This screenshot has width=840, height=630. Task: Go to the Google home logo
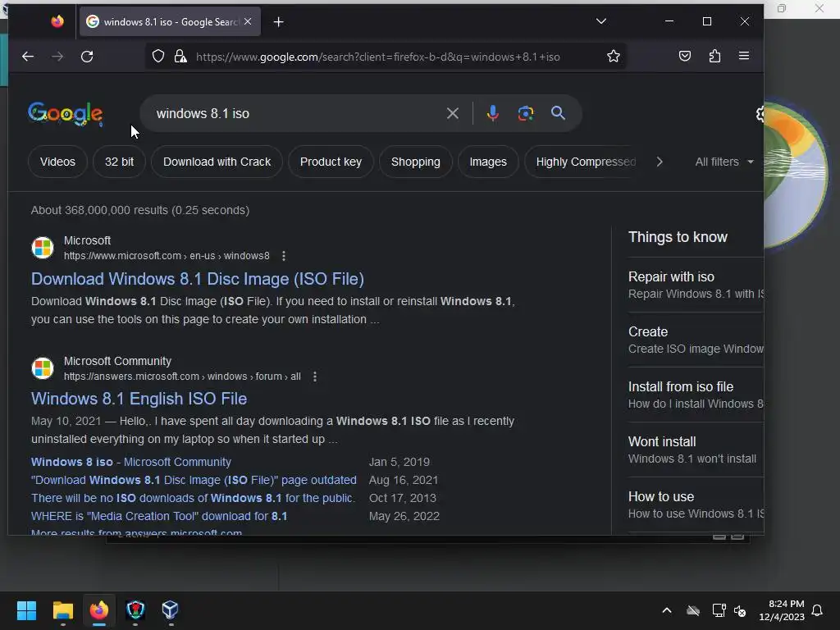pyautogui.click(x=65, y=113)
